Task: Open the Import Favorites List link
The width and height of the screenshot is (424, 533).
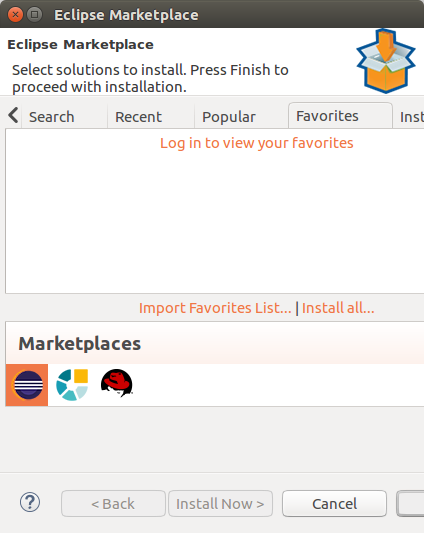Action: (x=215, y=308)
